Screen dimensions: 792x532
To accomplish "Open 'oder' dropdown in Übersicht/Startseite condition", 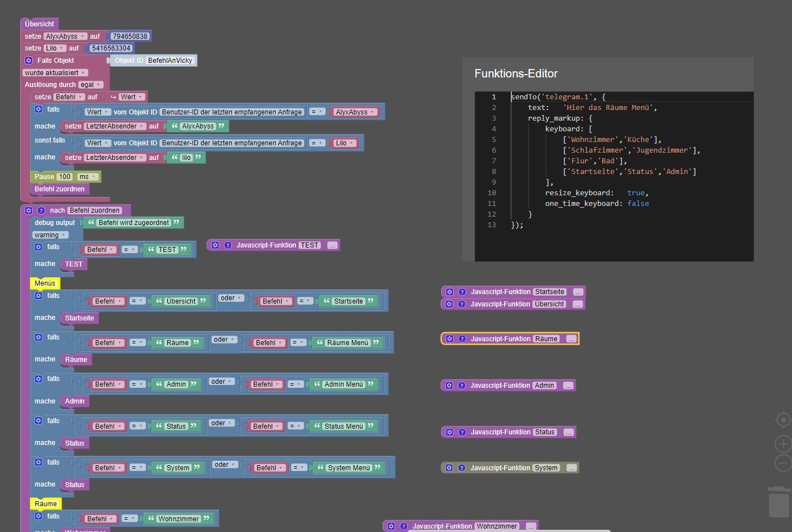I will tap(231, 298).
